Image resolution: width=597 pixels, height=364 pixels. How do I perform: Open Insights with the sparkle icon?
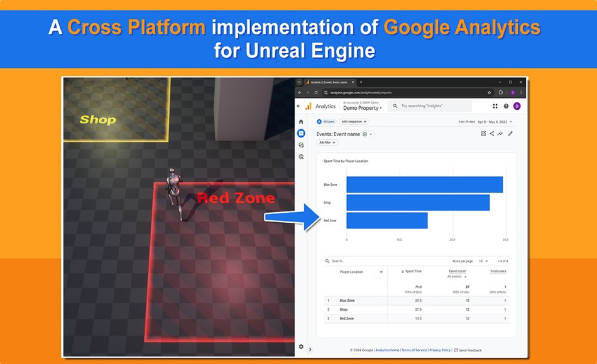click(x=500, y=134)
